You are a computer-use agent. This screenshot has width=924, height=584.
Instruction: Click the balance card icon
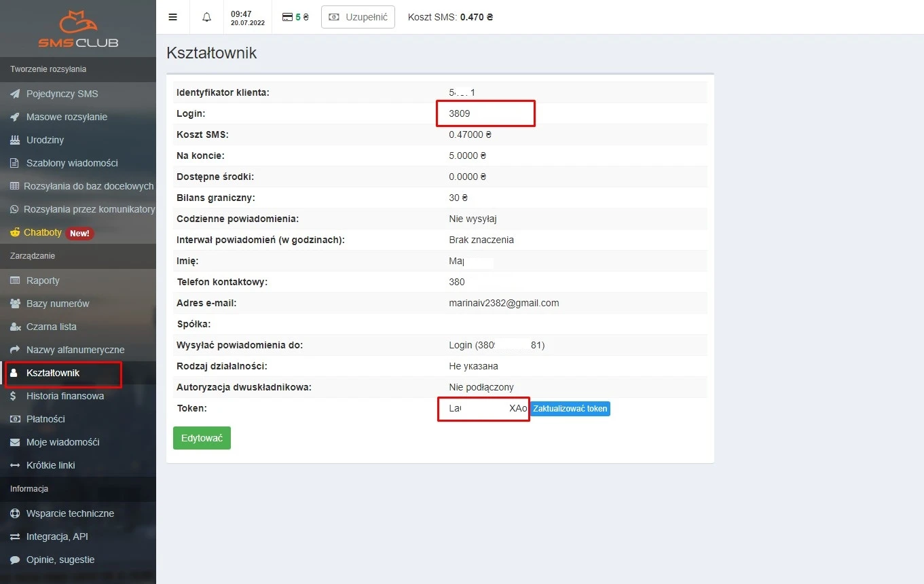(x=287, y=17)
